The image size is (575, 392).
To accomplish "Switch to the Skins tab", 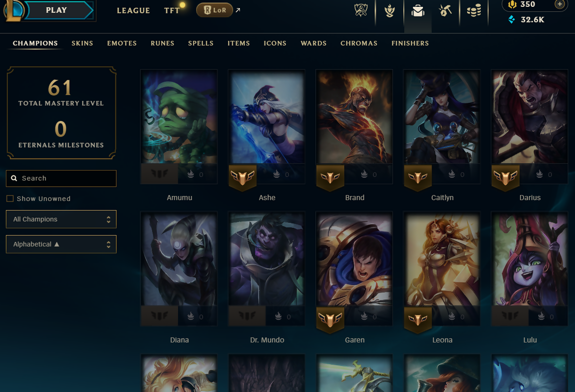I will (82, 43).
